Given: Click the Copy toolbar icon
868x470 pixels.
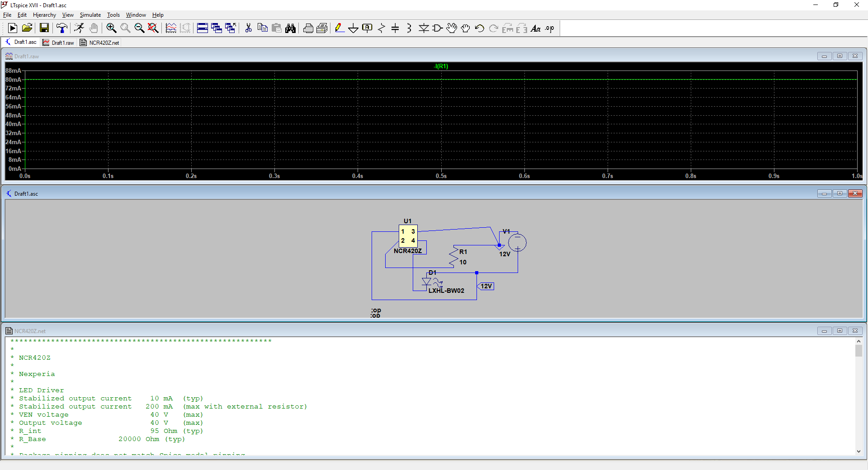Looking at the screenshot, I should coord(262,28).
